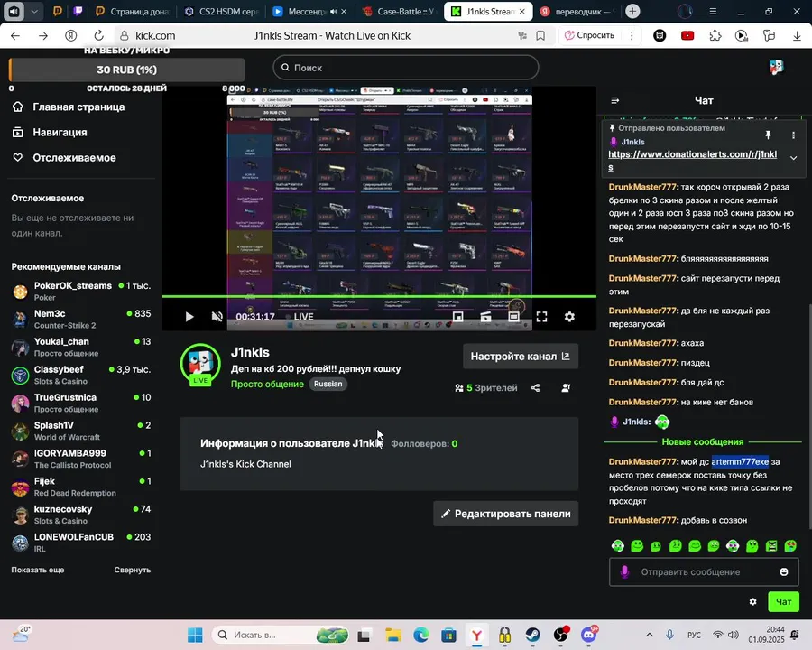Expand the pinned message chevron
The image size is (812, 650).
tap(793, 158)
